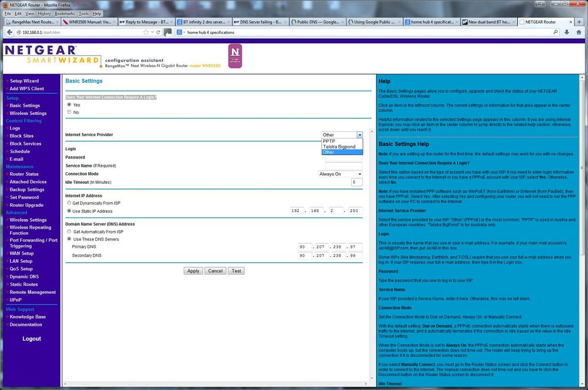Click the Logout link
The width and height of the screenshot is (588, 390).
pyautogui.click(x=32, y=339)
